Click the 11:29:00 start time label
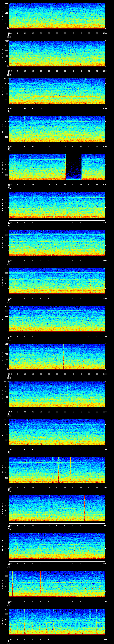Viewport: 114px width, 644px height. point(9,601)
